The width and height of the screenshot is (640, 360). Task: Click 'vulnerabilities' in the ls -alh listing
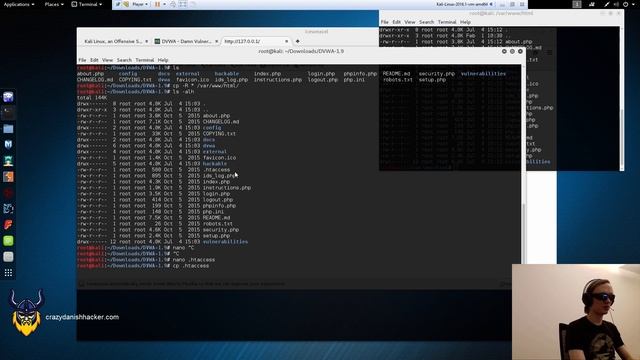click(225, 242)
